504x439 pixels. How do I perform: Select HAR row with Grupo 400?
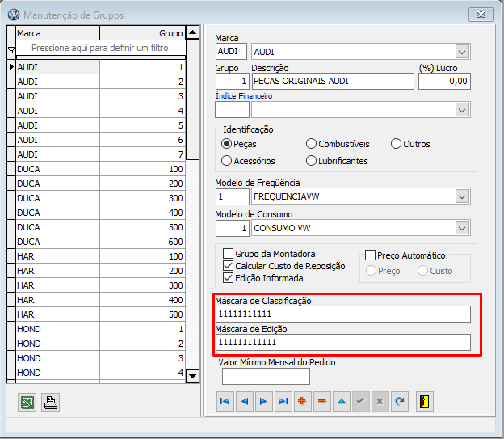coord(101,300)
